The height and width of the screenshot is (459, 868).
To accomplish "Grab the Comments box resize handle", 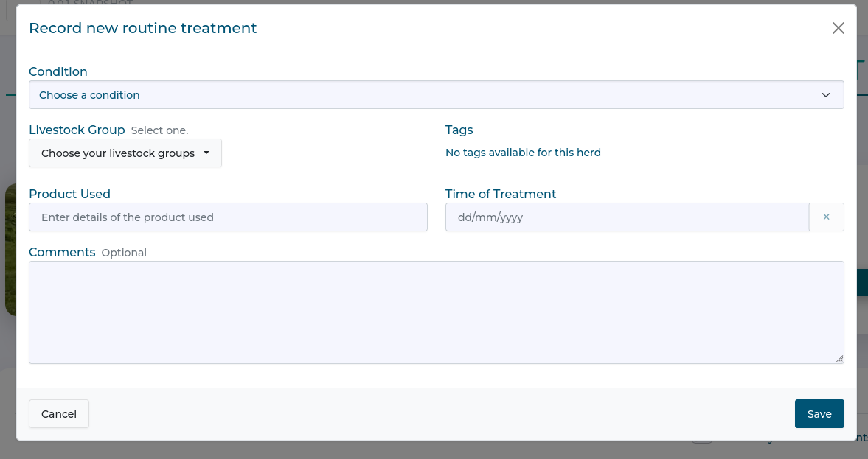I will coord(839,359).
